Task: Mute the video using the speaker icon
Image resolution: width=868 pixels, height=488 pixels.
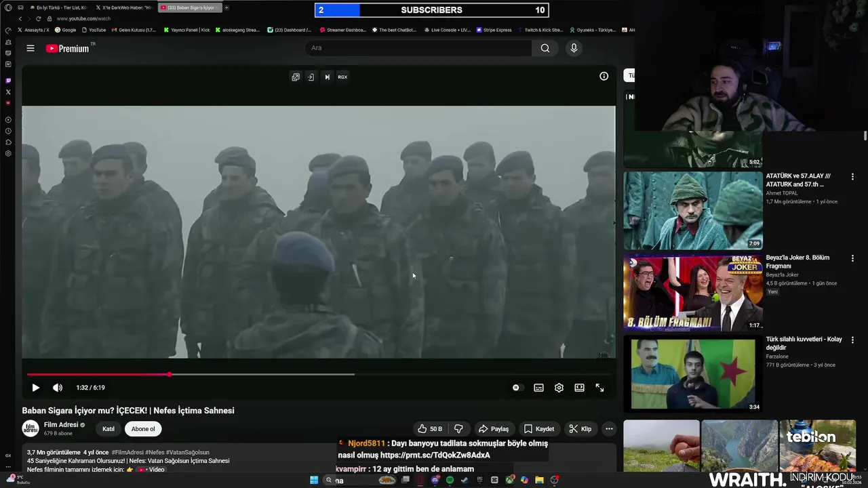Action: (58, 388)
